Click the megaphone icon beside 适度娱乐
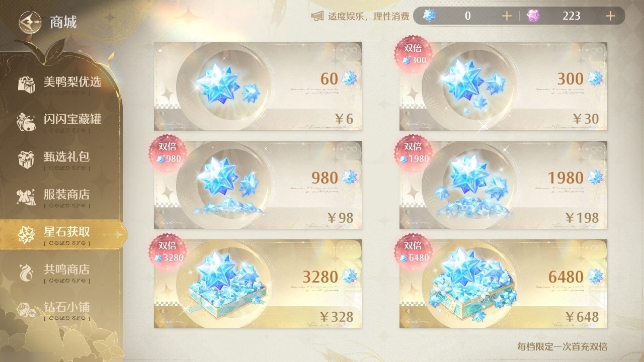The height and width of the screenshot is (362, 644). [x=317, y=16]
